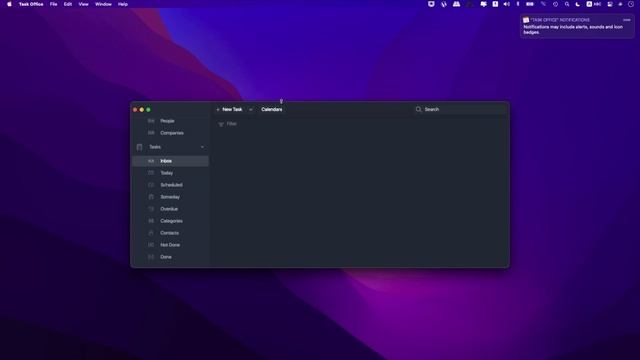Collapse the Tasks section chevron
Screen dimensions: 640x360
point(202,147)
